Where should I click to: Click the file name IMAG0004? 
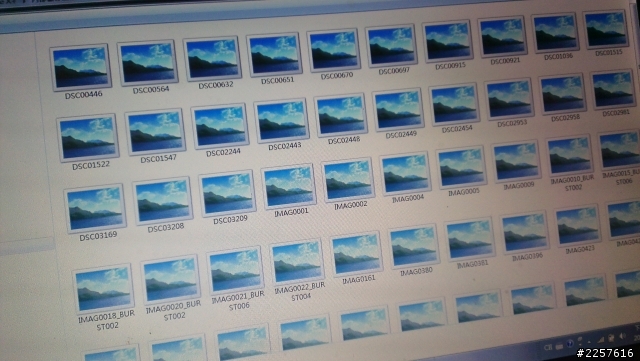coord(408,198)
